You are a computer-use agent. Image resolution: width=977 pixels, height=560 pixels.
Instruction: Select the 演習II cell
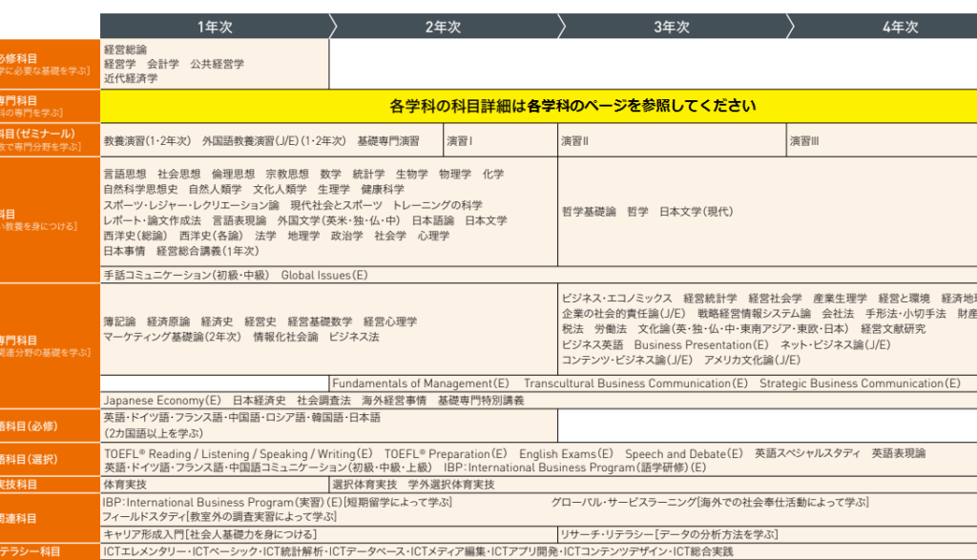[574, 141]
